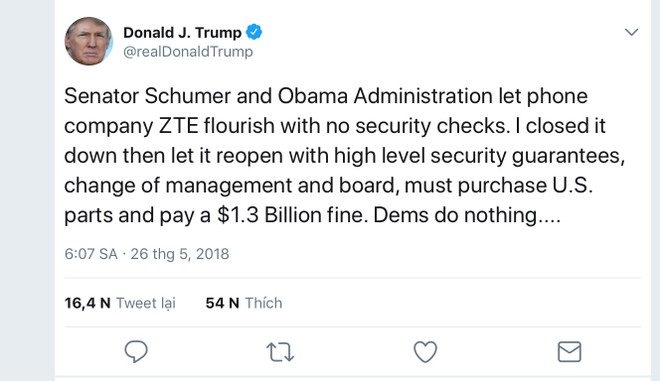Retweet using the arrows icon
Screen dimensions: 660x381
point(280,352)
